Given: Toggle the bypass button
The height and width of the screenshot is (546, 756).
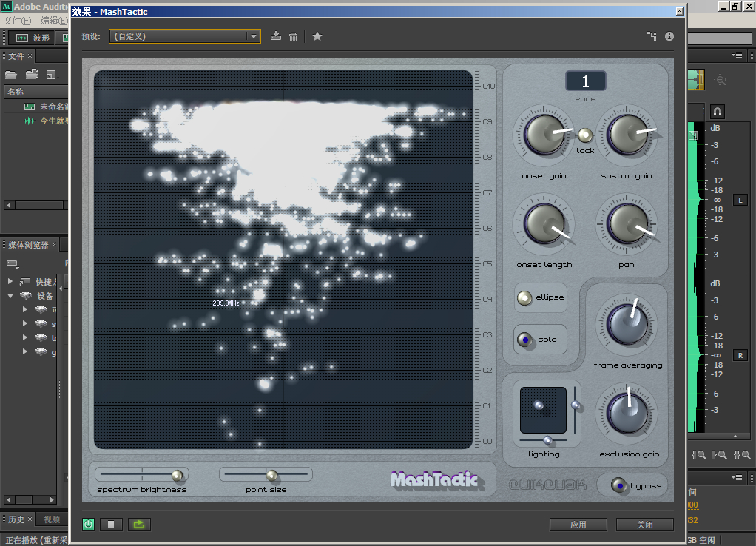Looking at the screenshot, I should [619, 485].
